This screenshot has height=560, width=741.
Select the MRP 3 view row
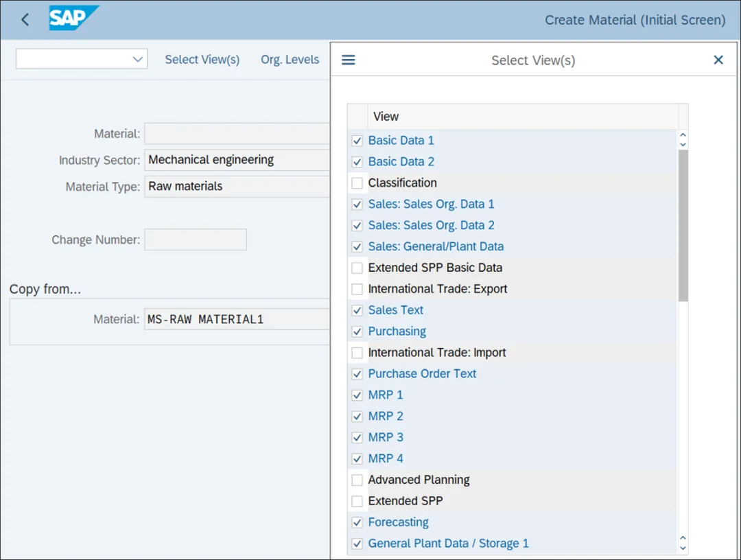(x=386, y=437)
